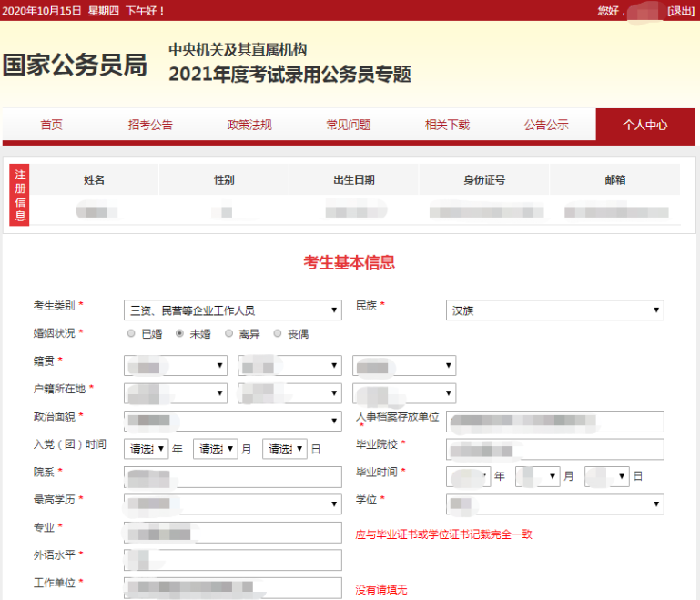Go to the 首页 tab

click(x=51, y=125)
